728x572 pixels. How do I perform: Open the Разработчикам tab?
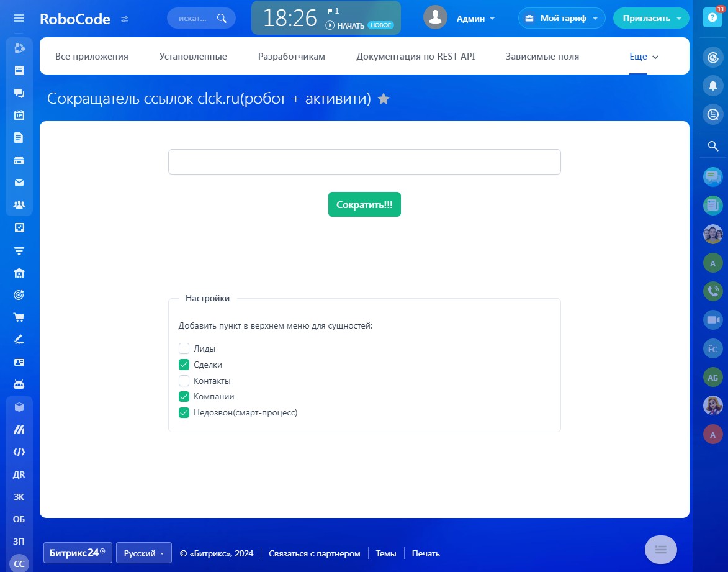[x=292, y=57]
